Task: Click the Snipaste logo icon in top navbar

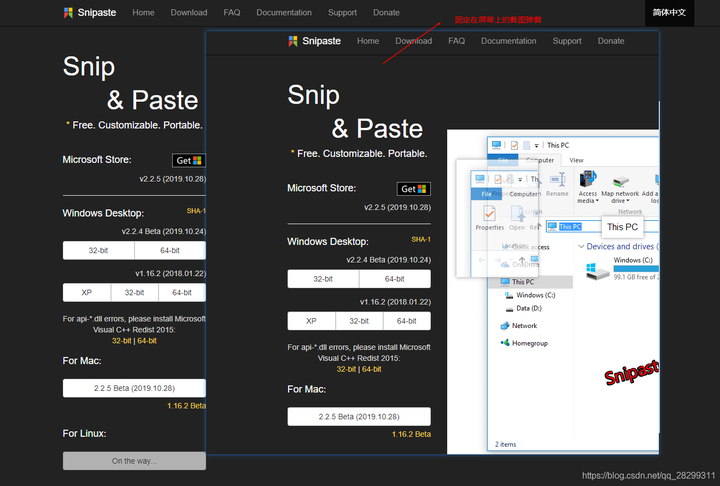Action: [x=68, y=12]
